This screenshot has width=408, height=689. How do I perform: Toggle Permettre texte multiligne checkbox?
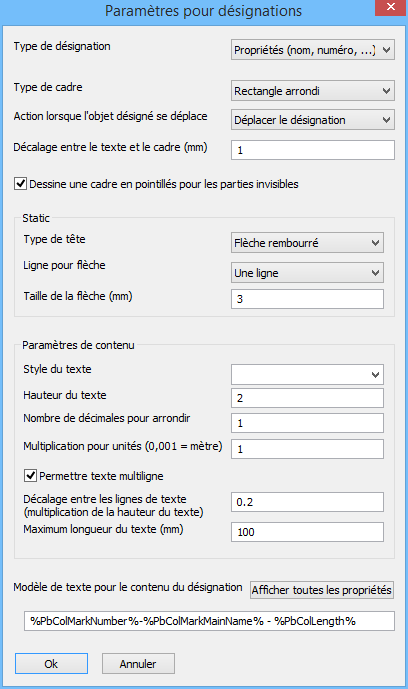(30, 475)
